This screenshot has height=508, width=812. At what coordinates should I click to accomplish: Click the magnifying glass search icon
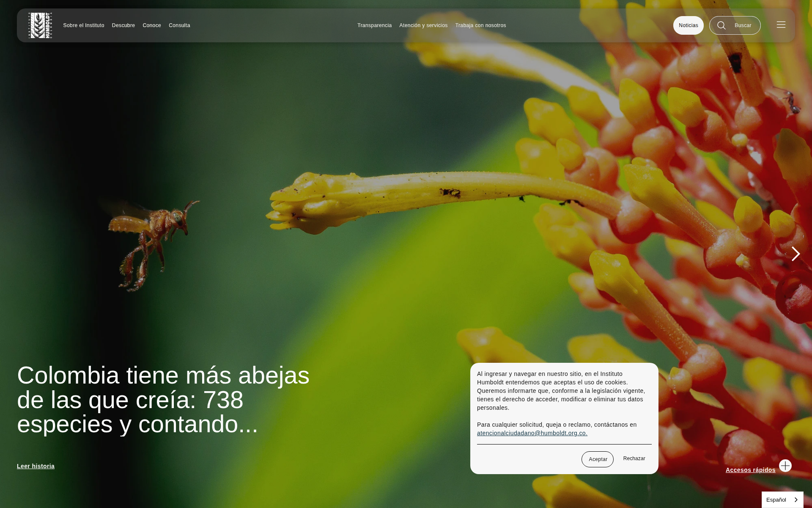(721, 25)
